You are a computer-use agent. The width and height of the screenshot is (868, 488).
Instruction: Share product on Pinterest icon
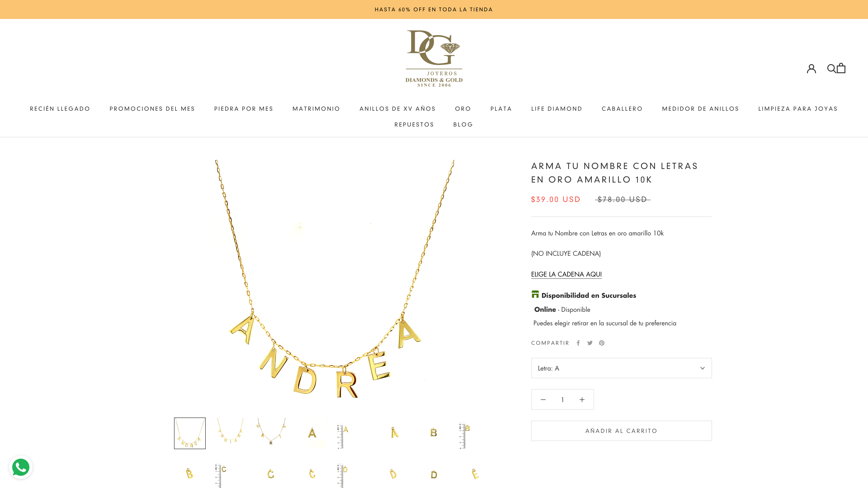pyautogui.click(x=601, y=343)
